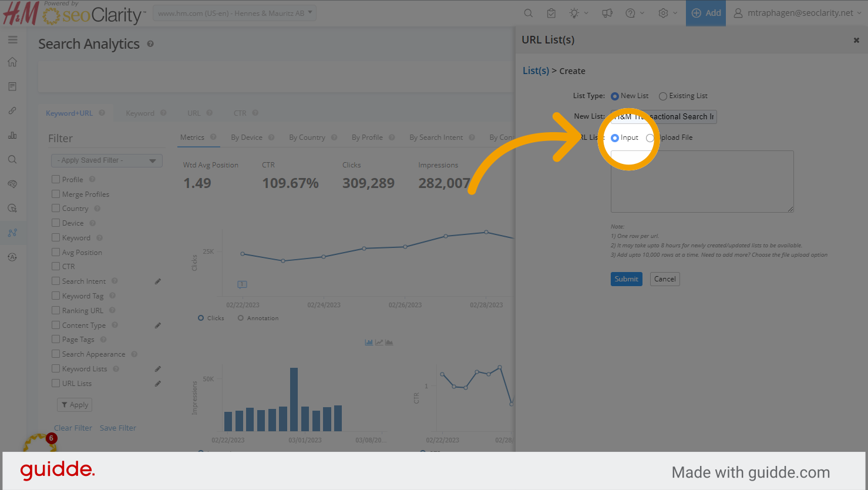
Task: Expand the lightbulb insights dropdown
Action: (578, 13)
